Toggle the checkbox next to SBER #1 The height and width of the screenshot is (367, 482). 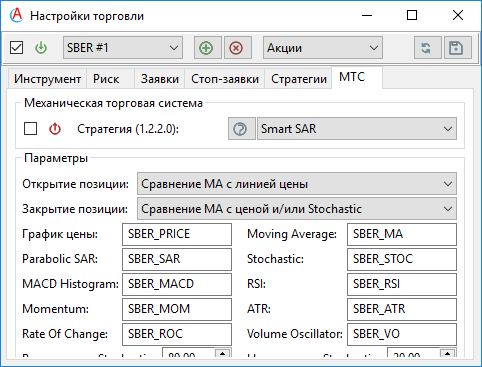[16, 48]
